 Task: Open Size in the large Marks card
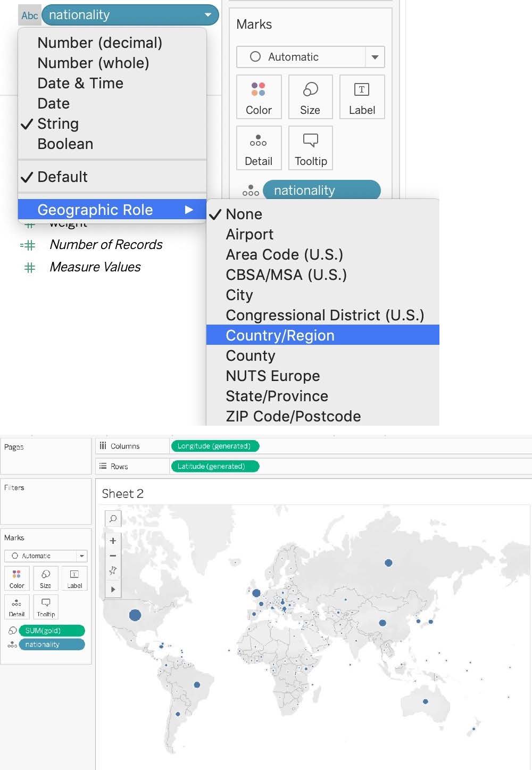click(310, 97)
